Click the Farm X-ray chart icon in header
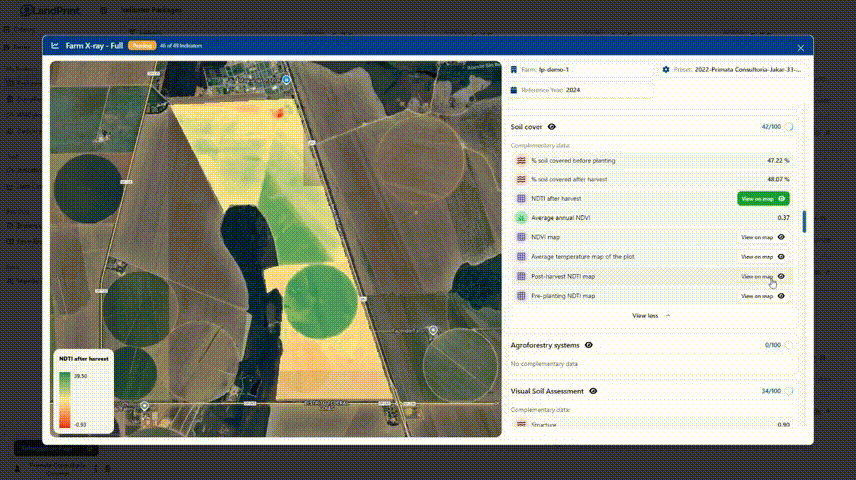The width and height of the screenshot is (856, 480). click(x=56, y=46)
